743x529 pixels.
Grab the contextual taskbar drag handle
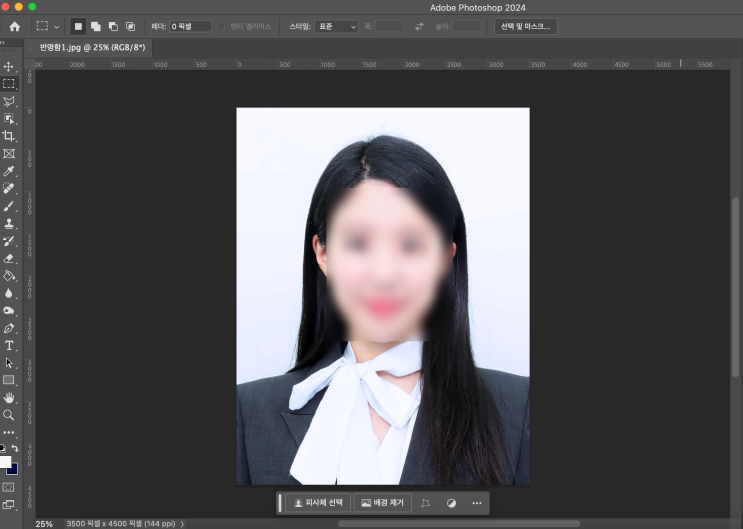point(280,503)
